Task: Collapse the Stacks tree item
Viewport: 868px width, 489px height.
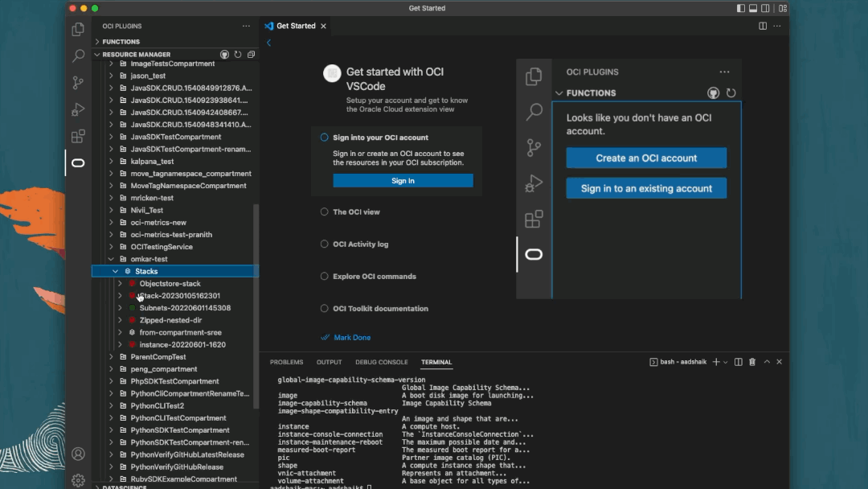Action: [x=114, y=271]
